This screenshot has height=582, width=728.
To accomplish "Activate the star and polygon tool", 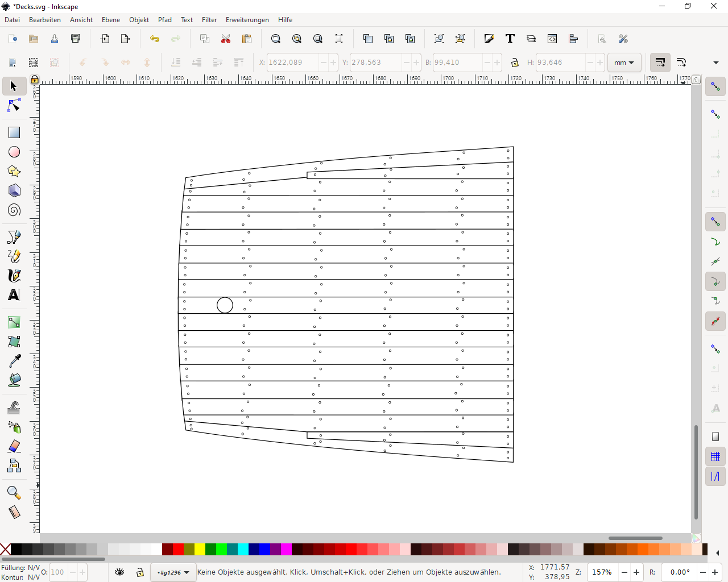I will 14,171.
